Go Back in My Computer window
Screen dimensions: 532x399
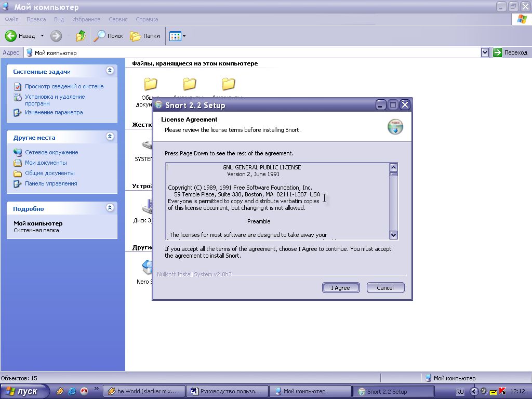coord(20,36)
